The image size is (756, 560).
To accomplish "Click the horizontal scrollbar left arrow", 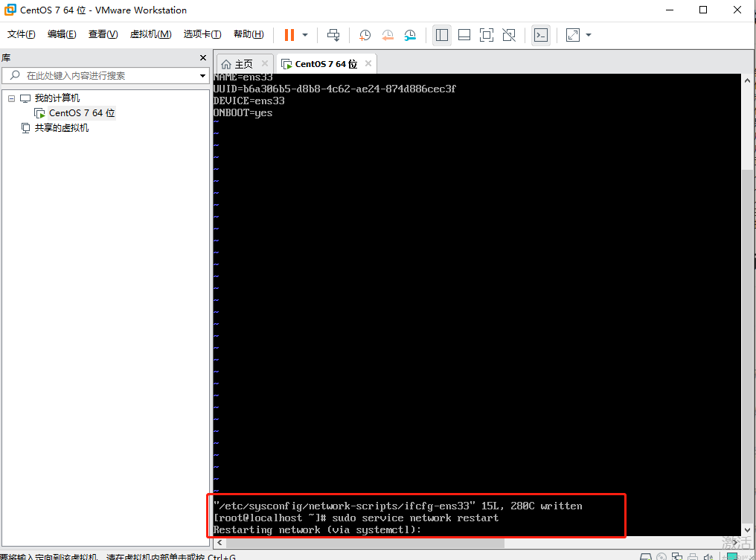I will [220, 543].
